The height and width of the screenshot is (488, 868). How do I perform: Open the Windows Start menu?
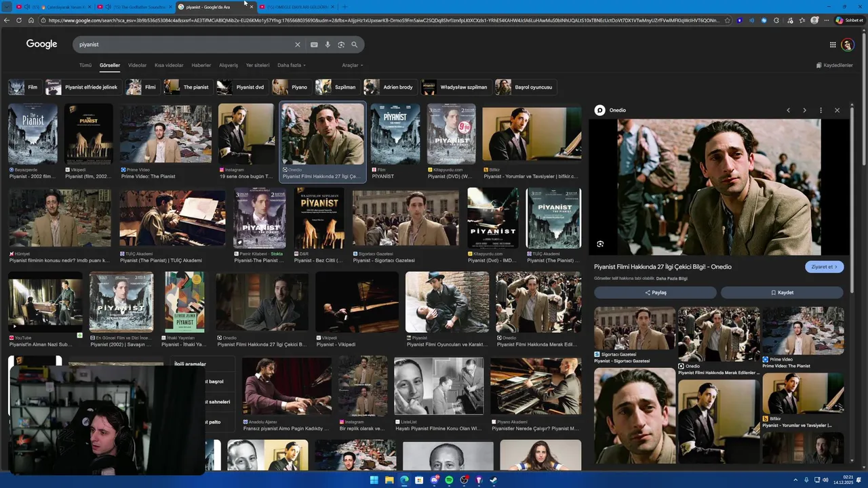coord(374,481)
